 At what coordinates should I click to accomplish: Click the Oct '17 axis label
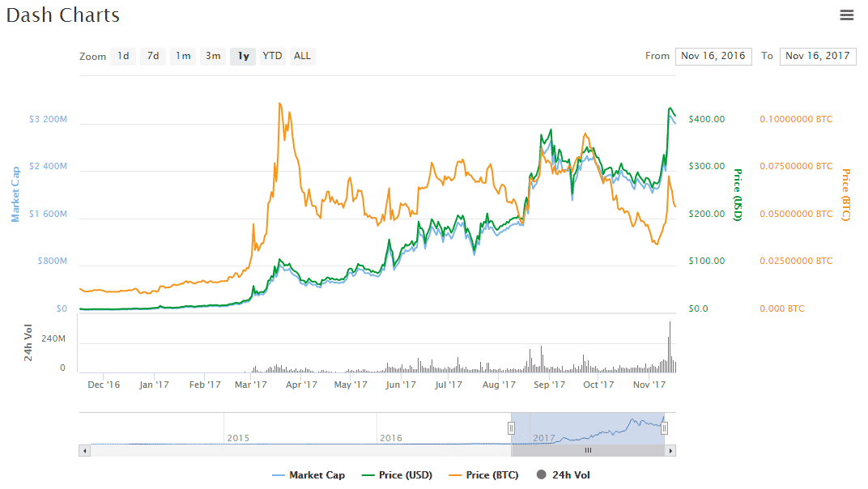(598, 385)
